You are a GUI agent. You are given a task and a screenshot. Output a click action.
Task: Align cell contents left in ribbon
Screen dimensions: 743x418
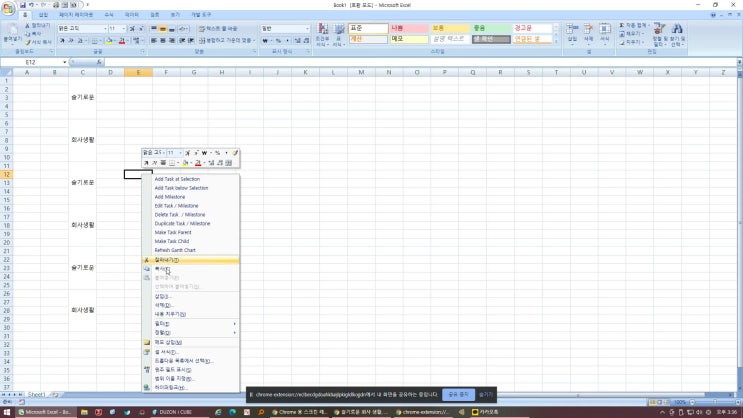[x=154, y=41]
